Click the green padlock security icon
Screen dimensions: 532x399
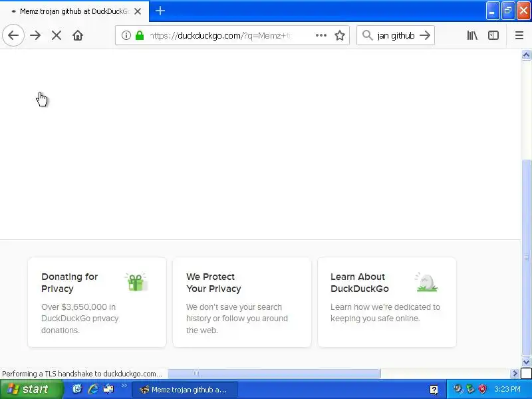coord(140,35)
